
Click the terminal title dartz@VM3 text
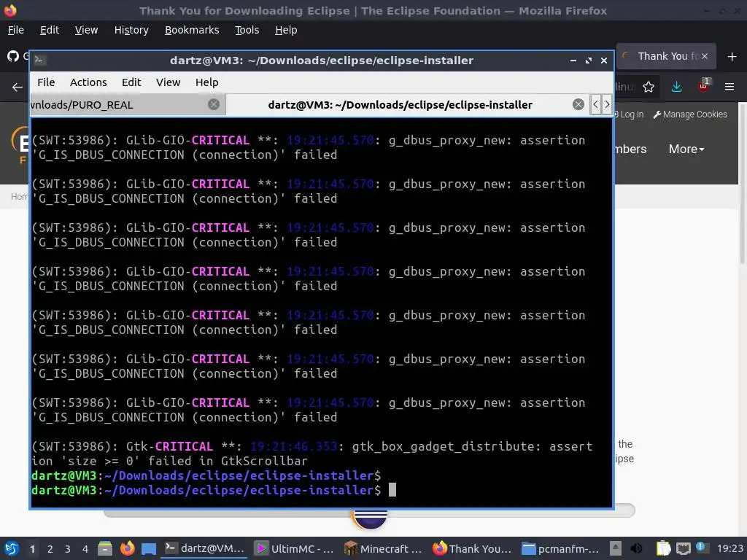[x=322, y=61]
